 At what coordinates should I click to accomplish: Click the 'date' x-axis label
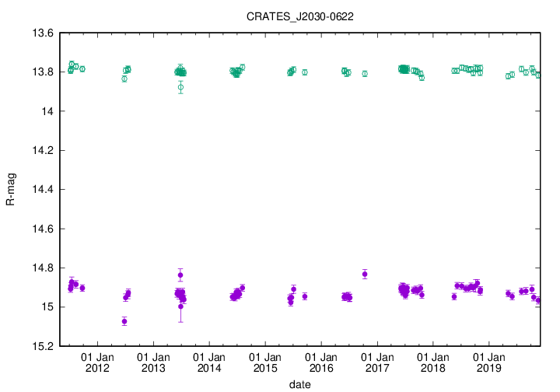point(300,384)
